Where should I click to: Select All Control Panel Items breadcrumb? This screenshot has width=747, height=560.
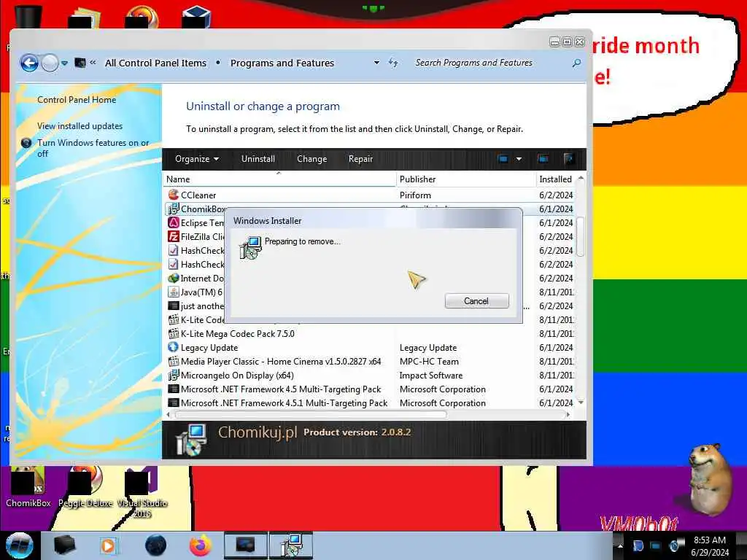(156, 63)
